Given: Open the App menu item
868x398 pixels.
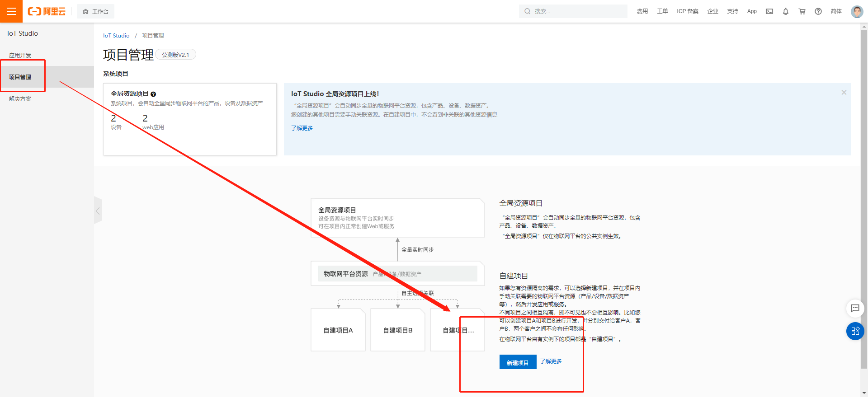Looking at the screenshot, I should (x=752, y=11).
